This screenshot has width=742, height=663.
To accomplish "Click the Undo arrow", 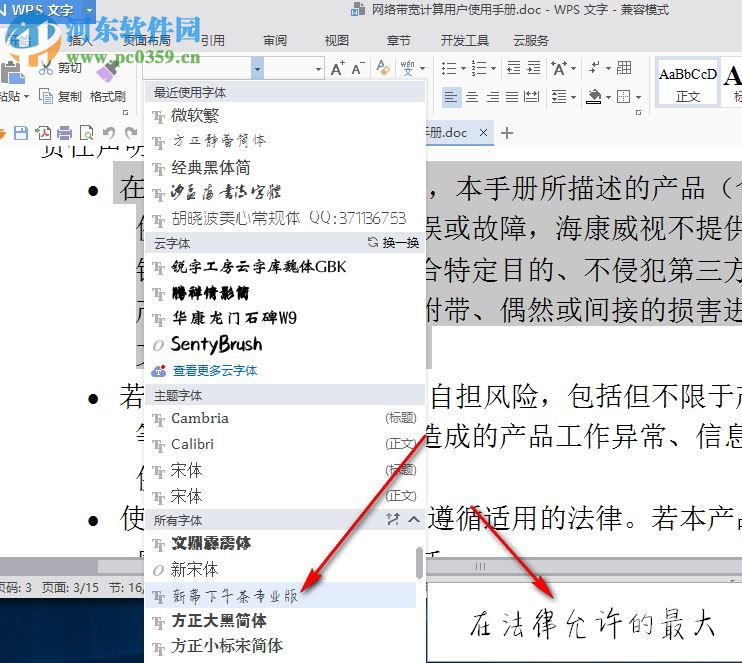I will [109, 133].
